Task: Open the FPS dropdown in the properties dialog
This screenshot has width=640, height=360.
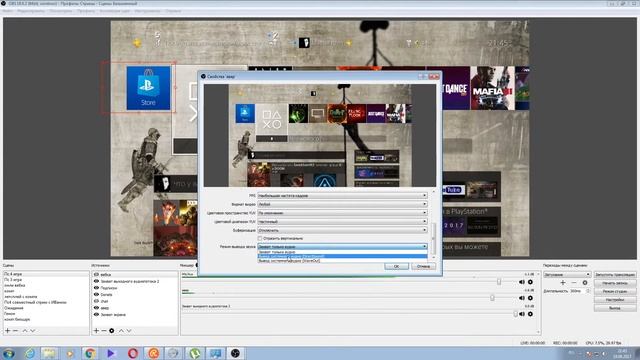Action: pos(342,196)
